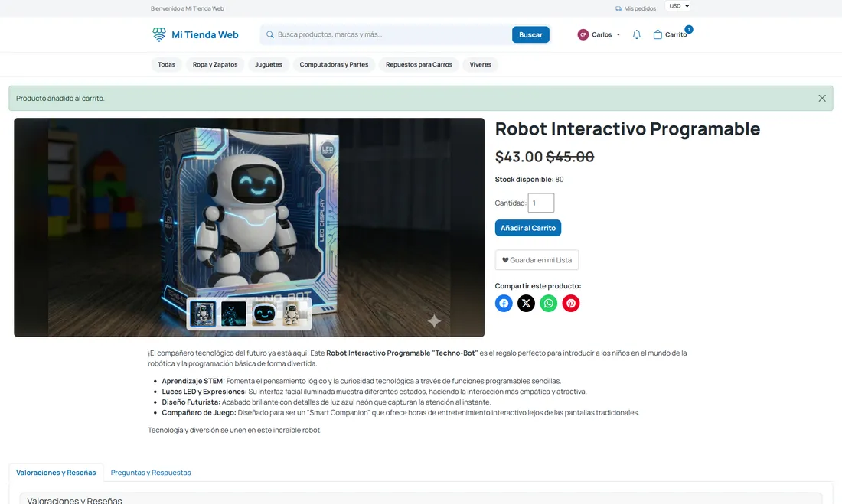Viewport: 842px width, 504px height.
Task: Dismiss the 'Producto añadido al carrito' alert
Action: click(x=822, y=98)
